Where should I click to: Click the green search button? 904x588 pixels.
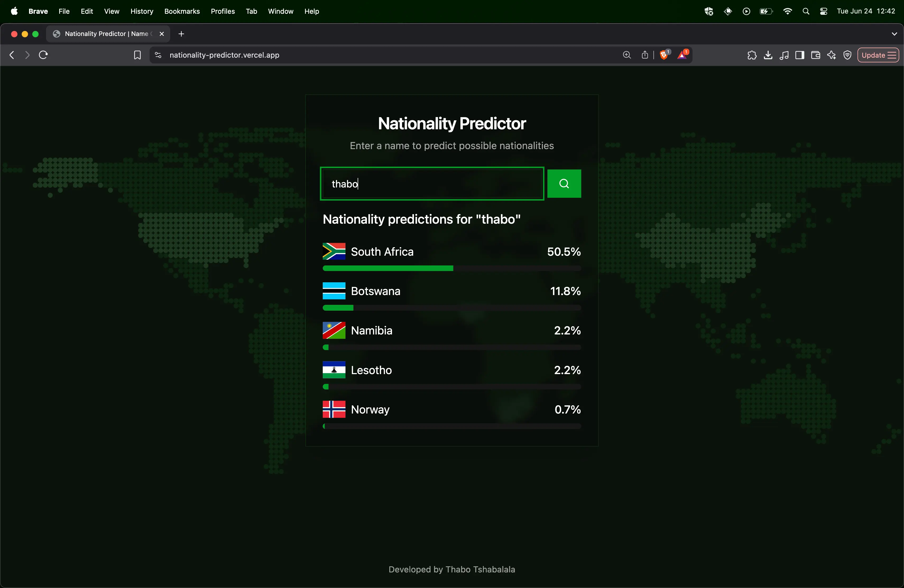click(564, 183)
